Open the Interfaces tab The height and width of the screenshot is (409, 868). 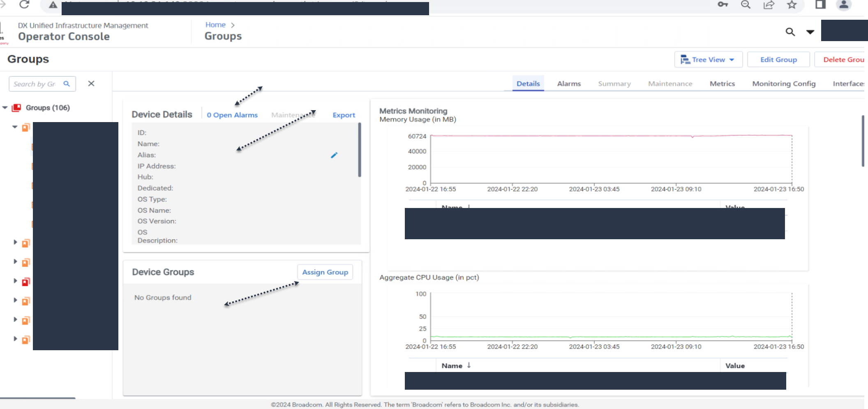pos(849,83)
